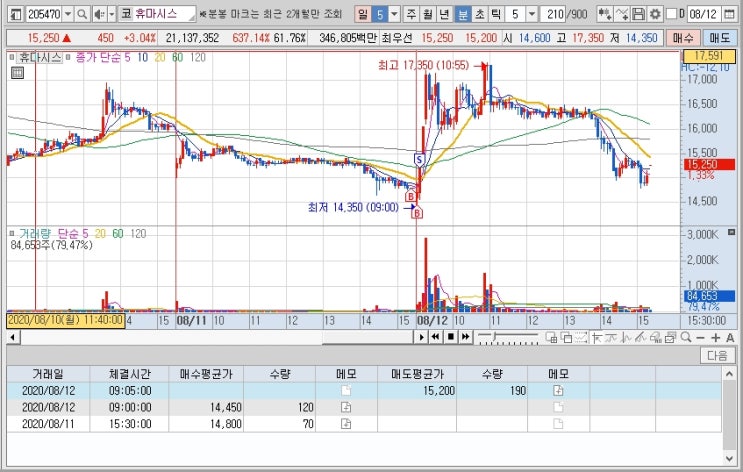
Task: Select the 주 (weekly) period tab
Action: pos(411,14)
